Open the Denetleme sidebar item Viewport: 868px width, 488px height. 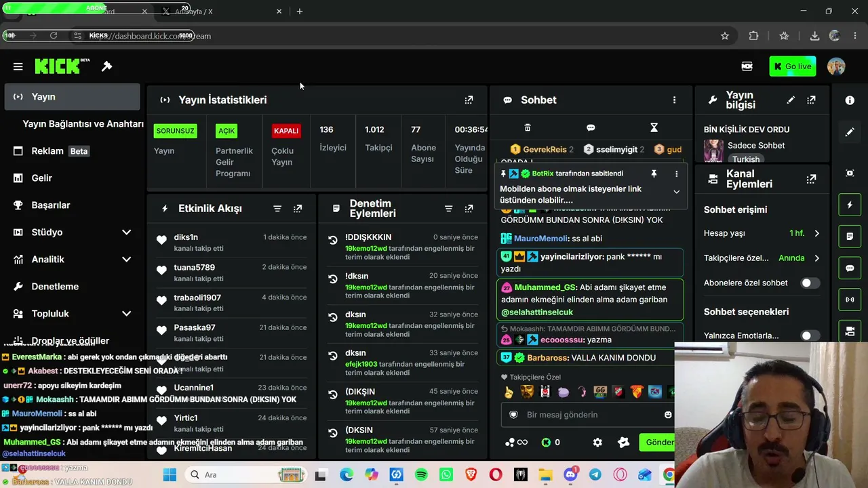(72, 287)
